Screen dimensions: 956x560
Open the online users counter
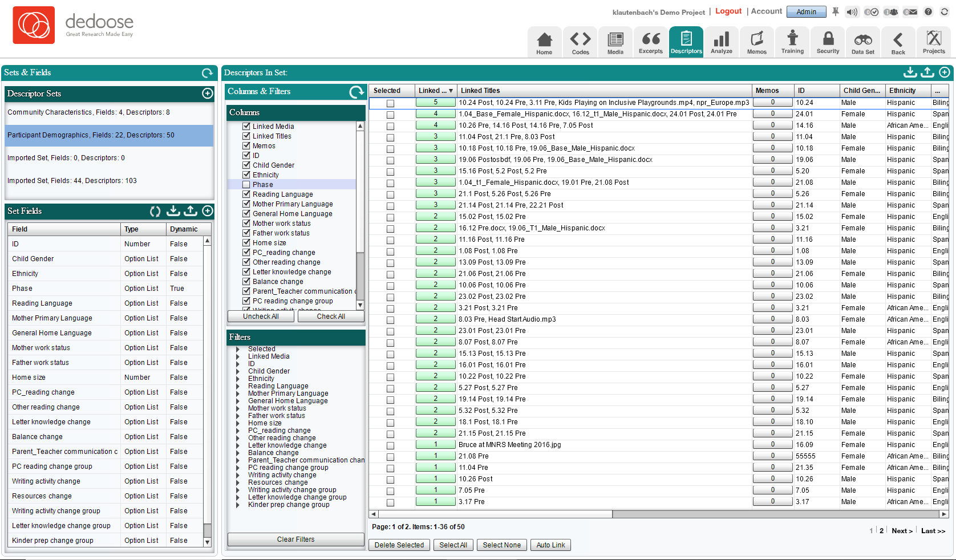[891, 12]
